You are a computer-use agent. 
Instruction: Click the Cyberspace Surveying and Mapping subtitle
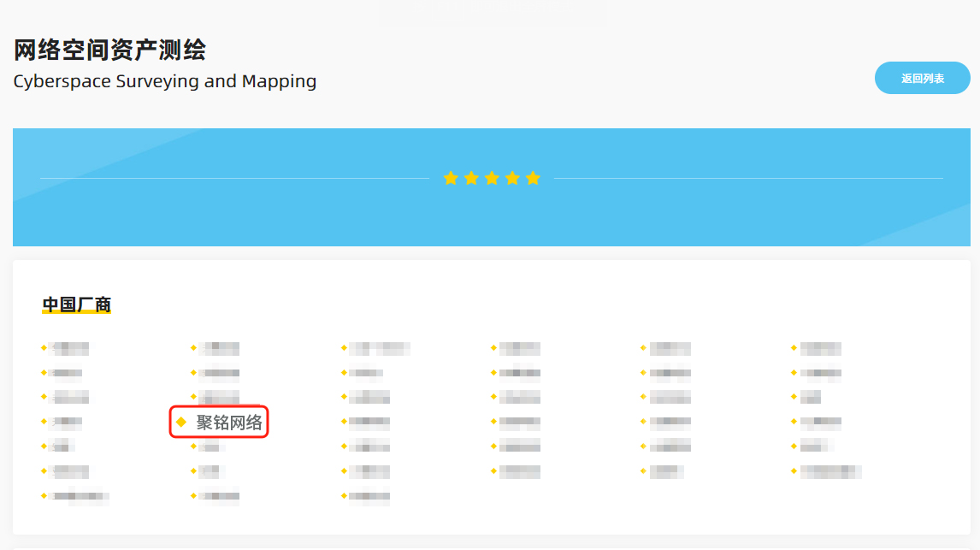(x=164, y=81)
